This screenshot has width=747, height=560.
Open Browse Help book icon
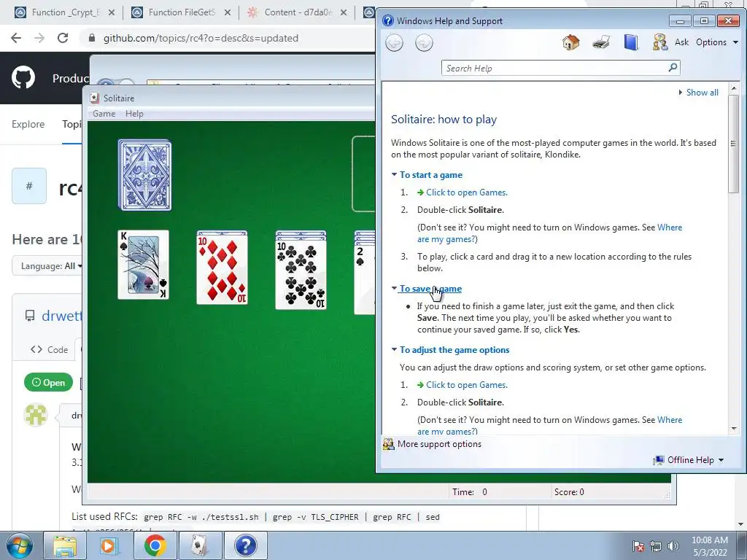pyautogui.click(x=631, y=42)
